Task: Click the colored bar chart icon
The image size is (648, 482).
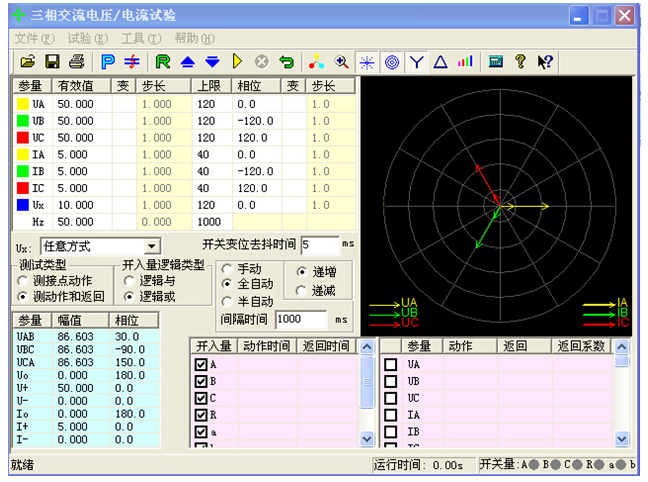Action: pyautogui.click(x=465, y=62)
